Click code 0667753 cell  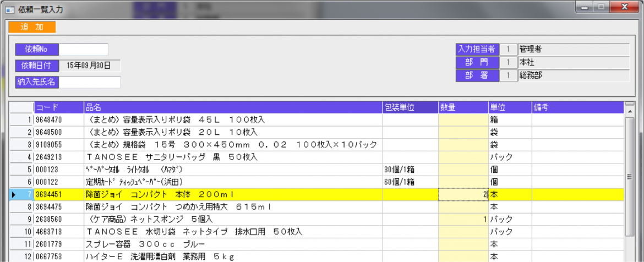point(59,256)
